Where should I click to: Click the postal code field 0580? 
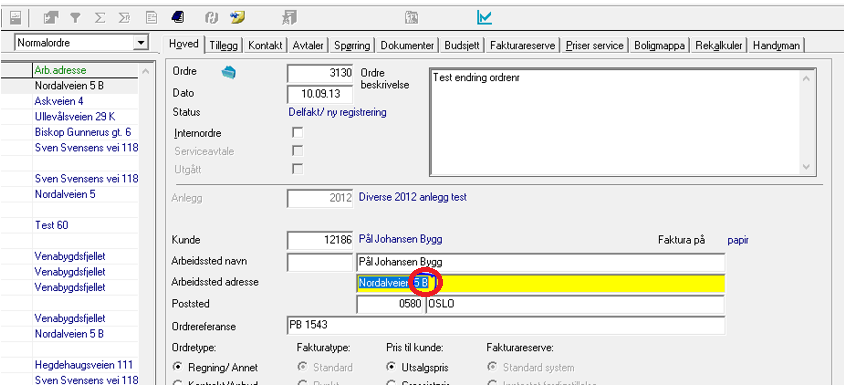[x=390, y=305]
